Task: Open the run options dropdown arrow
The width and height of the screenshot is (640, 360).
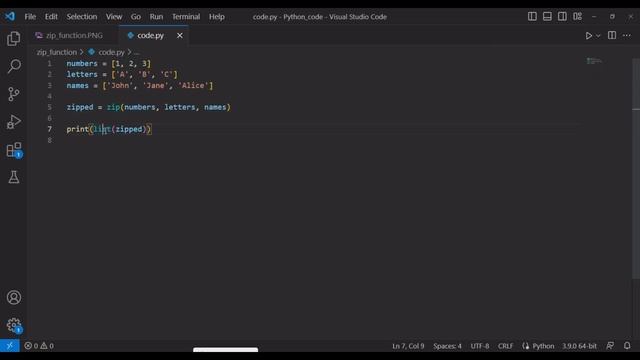Action: (x=598, y=36)
